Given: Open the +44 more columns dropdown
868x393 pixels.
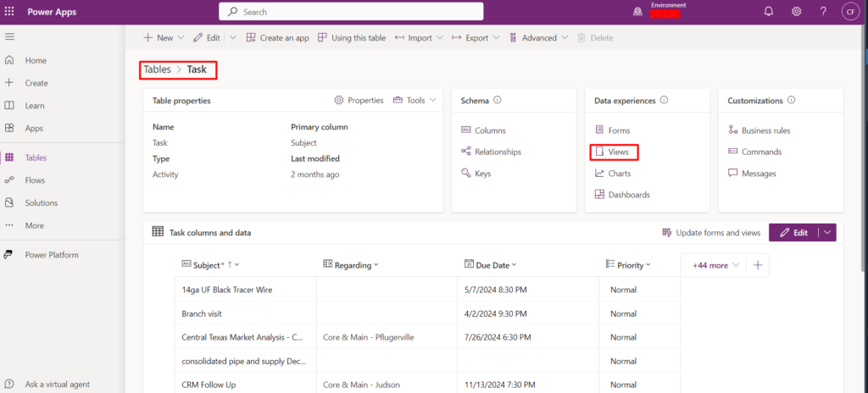Looking at the screenshot, I should point(715,265).
